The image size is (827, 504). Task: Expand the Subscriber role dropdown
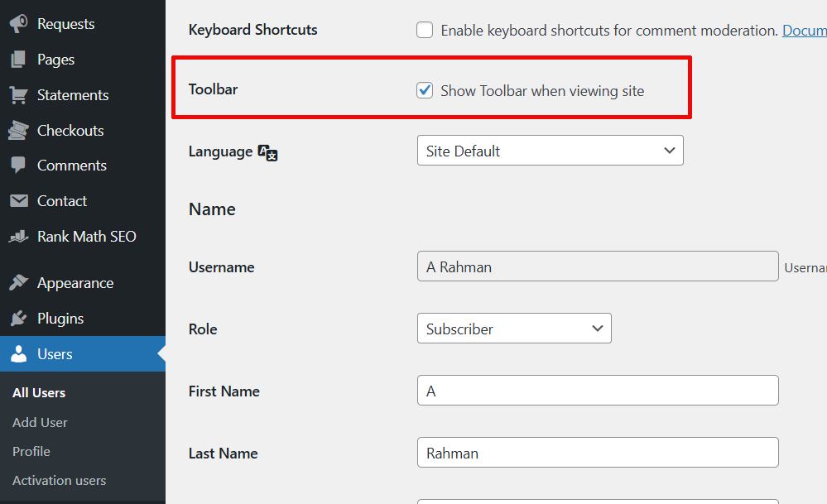click(x=513, y=328)
